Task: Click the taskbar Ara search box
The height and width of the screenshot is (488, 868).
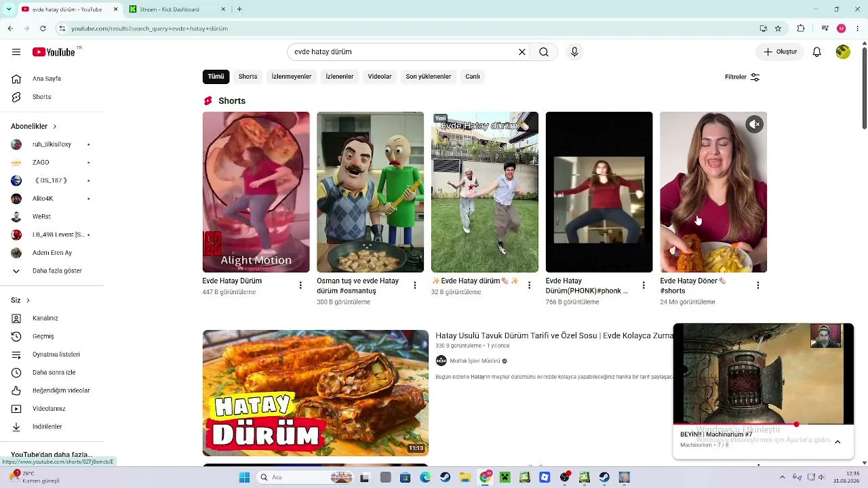Action: point(307,477)
